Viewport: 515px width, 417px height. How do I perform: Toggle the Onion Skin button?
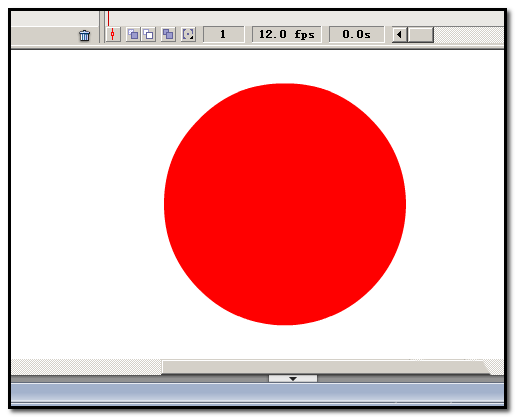(133, 34)
